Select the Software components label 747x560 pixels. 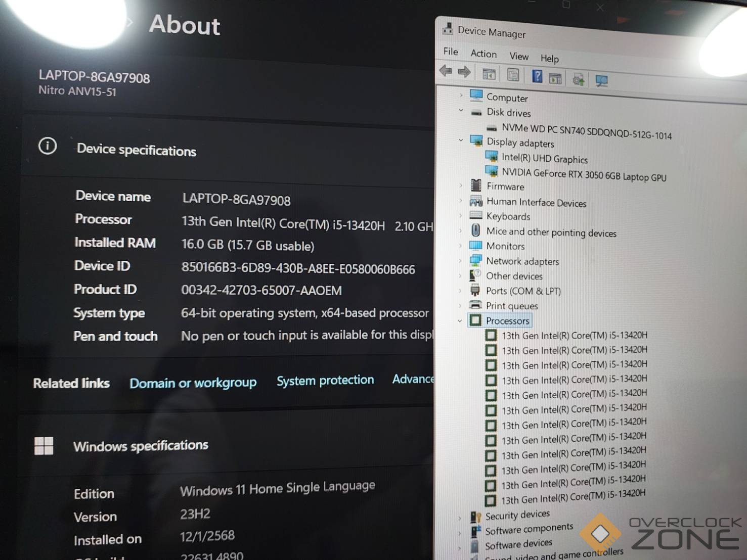pyautogui.click(x=529, y=529)
